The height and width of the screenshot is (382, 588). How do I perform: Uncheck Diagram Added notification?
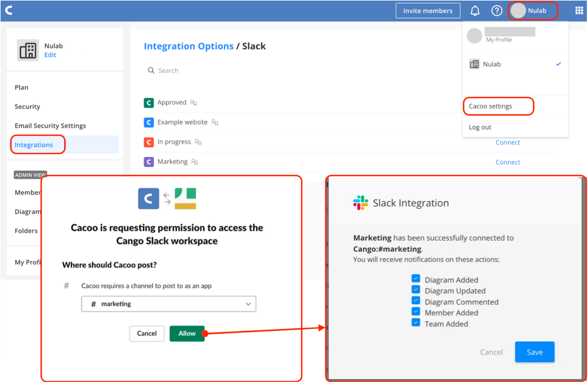(x=416, y=278)
